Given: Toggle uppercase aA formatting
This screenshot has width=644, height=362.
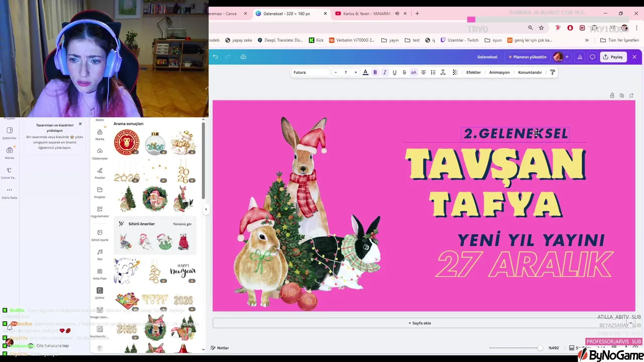Looking at the screenshot, I should coord(414,72).
